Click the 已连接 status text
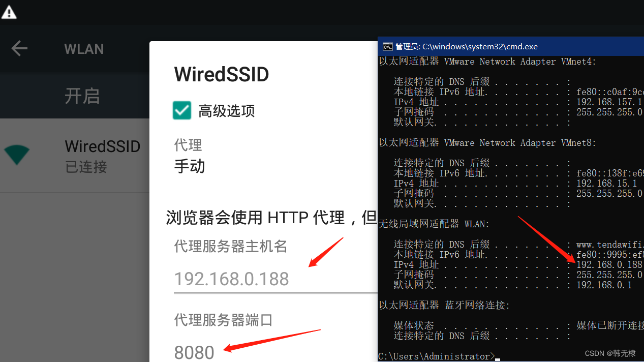Screen dimensions: 644x362 pyautogui.click(x=86, y=167)
